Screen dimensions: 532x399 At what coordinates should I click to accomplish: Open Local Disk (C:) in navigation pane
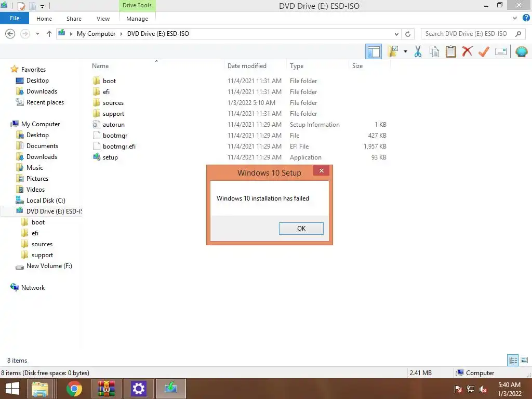(x=46, y=200)
